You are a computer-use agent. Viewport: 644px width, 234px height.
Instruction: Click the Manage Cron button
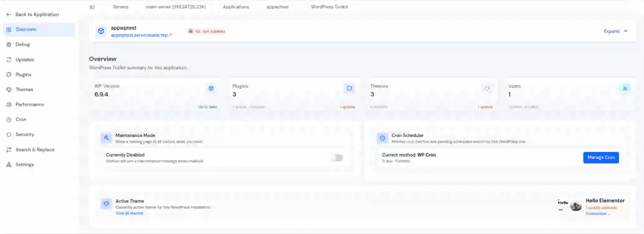[601, 157]
